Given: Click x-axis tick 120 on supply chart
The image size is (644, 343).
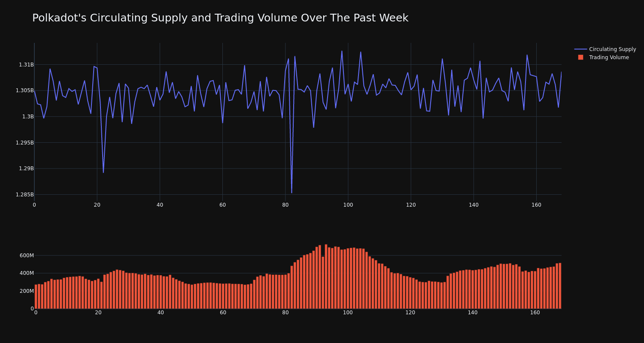Looking at the screenshot, I should pos(411,205).
